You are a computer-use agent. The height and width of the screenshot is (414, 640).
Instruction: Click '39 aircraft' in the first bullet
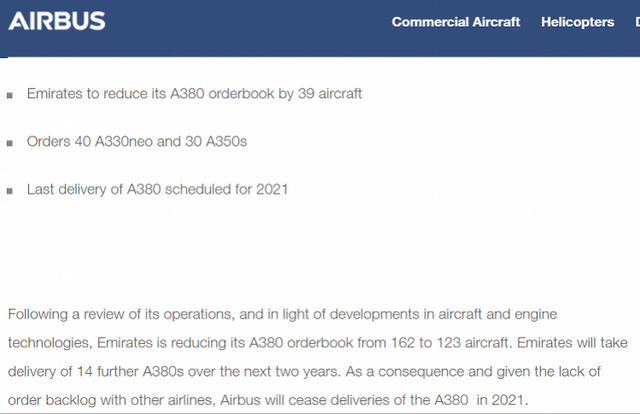330,93
